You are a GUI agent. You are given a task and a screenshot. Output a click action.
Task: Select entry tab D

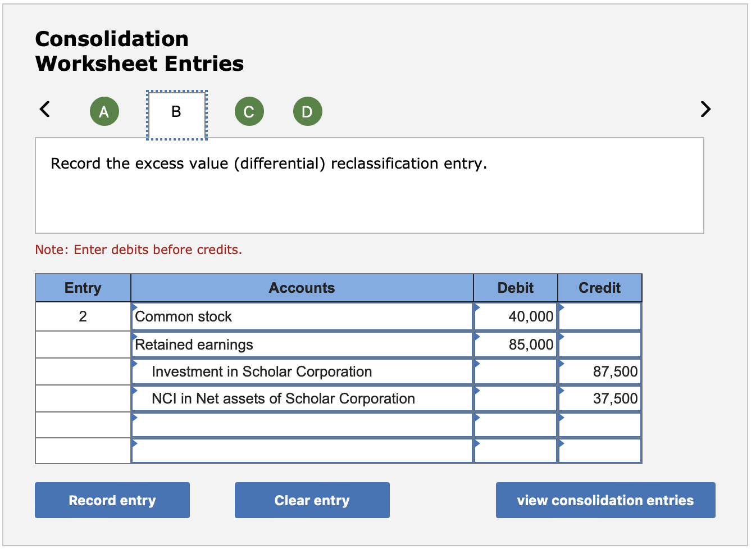pyautogui.click(x=307, y=111)
